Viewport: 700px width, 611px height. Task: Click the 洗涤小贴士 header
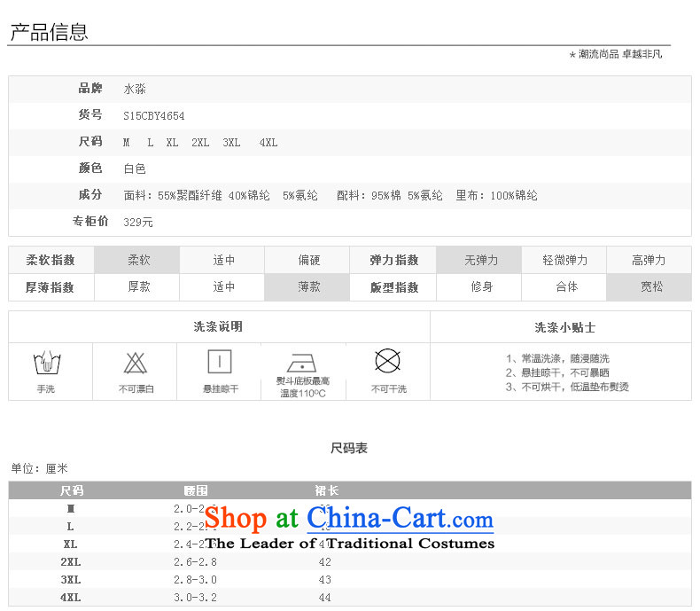pyautogui.click(x=564, y=327)
